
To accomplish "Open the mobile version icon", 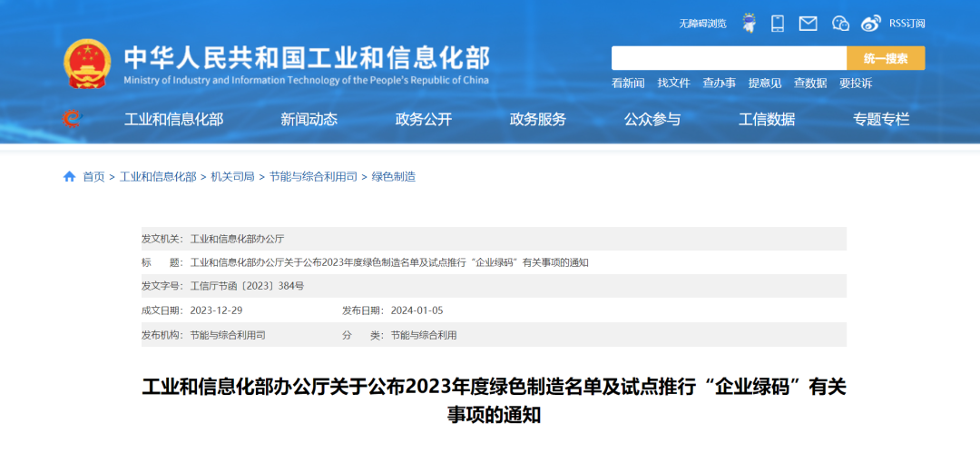I will click(x=778, y=24).
